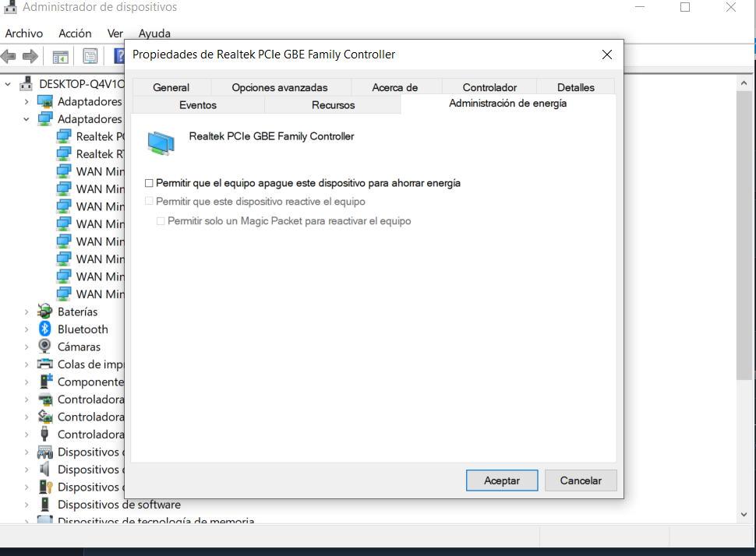Click the Aceptar button

(x=502, y=480)
